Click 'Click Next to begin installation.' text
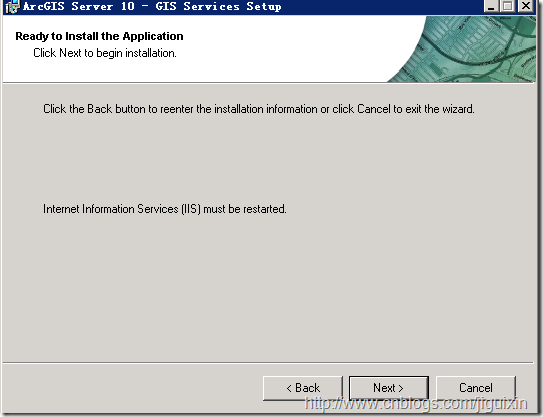This screenshot has width=543, height=417. 105,53
